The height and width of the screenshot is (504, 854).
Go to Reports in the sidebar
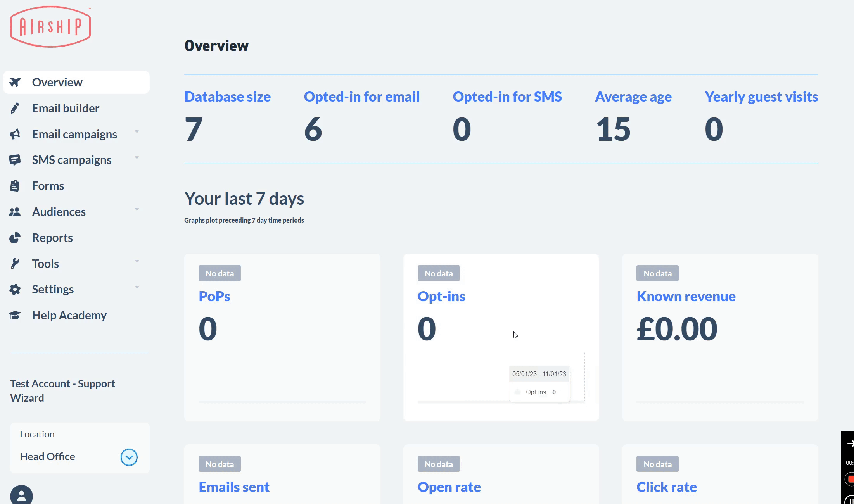tap(52, 238)
